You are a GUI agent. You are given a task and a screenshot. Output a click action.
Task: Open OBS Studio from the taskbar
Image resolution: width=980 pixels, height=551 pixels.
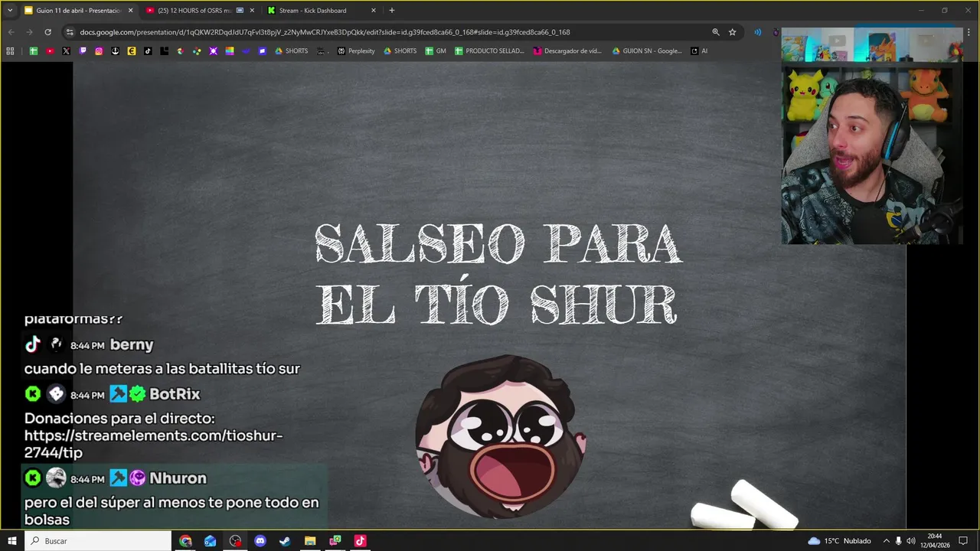[235, 541]
